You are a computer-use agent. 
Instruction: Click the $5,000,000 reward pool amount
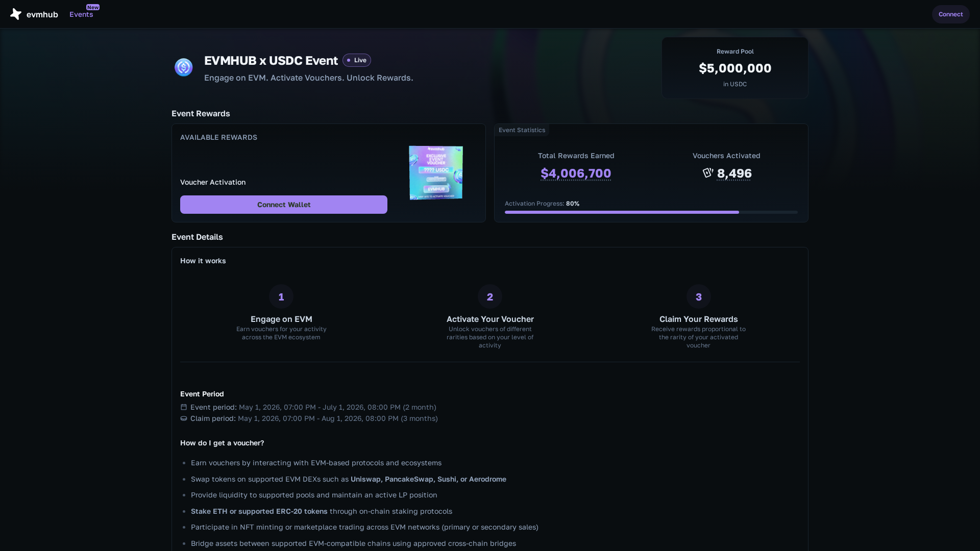click(x=735, y=68)
